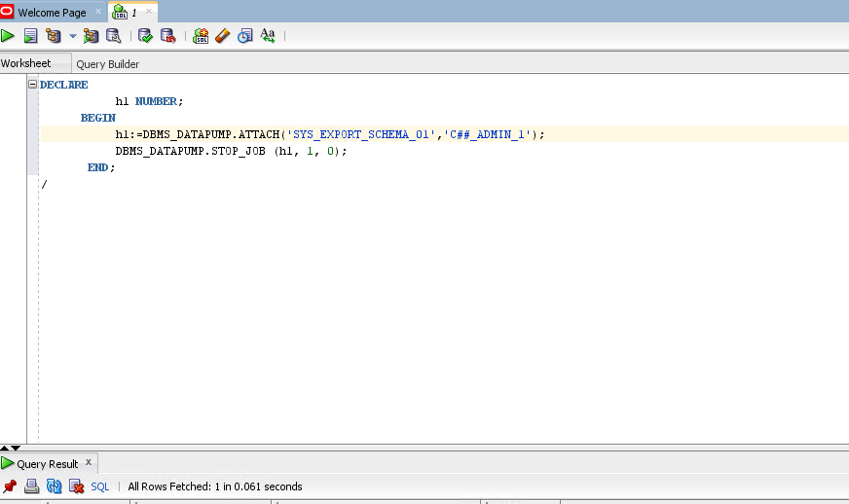Click the SQL Tuning Advisor icon
Image resolution: width=849 pixels, height=504 pixels.
[114, 36]
